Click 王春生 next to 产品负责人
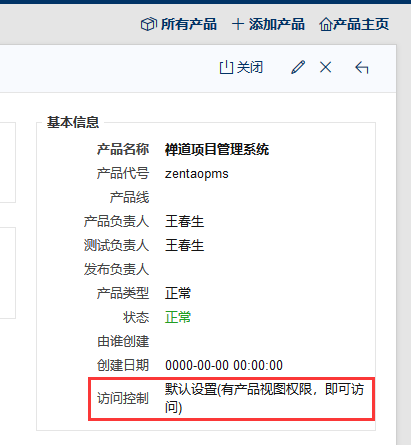This screenshot has height=445, width=411. [185, 221]
